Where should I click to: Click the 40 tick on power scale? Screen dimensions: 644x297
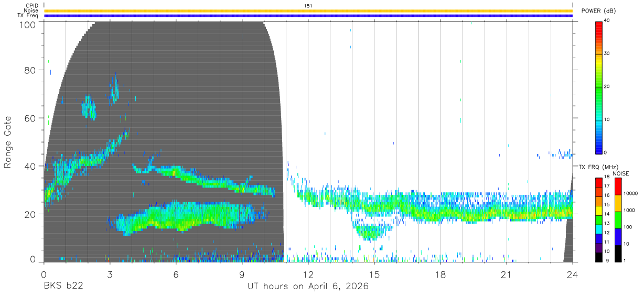[x=607, y=21]
